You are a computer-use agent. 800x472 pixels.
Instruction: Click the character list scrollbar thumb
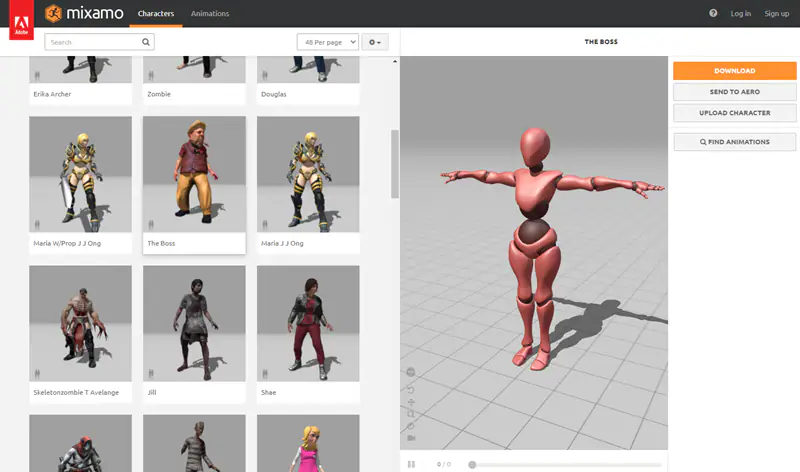(394, 164)
